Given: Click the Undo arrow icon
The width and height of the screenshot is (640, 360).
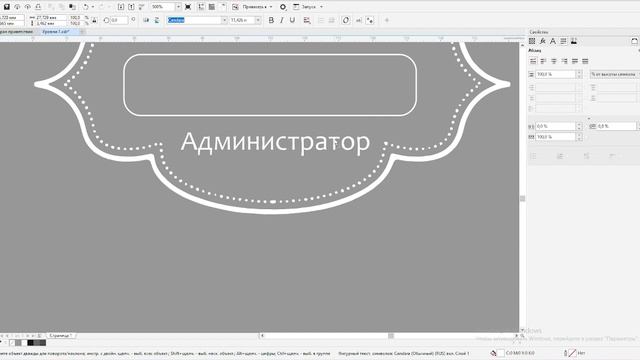Looking at the screenshot, I should [85, 7].
